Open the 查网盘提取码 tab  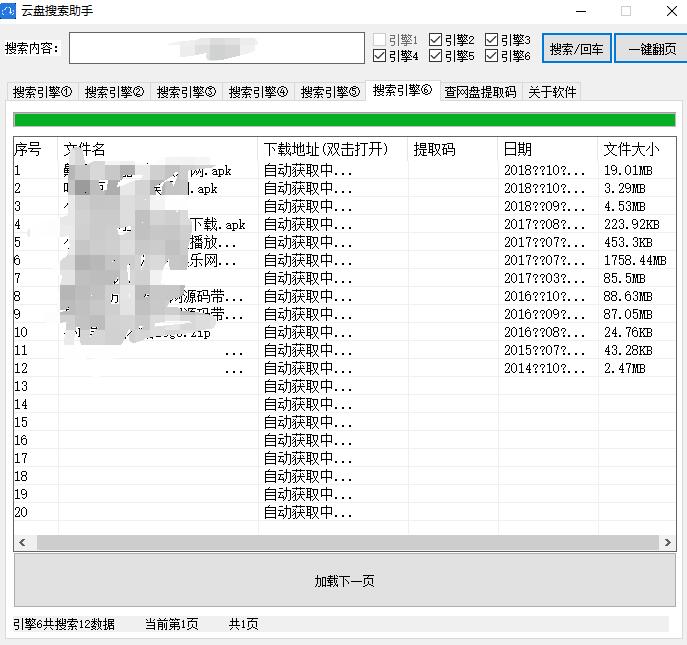tap(481, 92)
